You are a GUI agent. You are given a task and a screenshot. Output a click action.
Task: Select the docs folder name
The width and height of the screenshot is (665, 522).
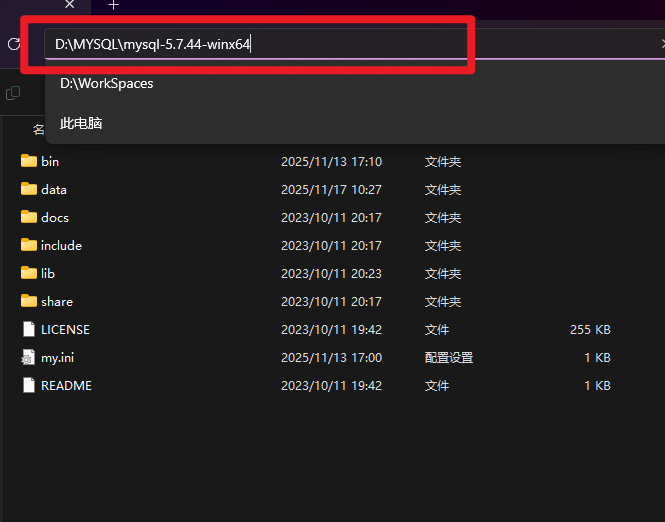pyautogui.click(x=55, y=217)
